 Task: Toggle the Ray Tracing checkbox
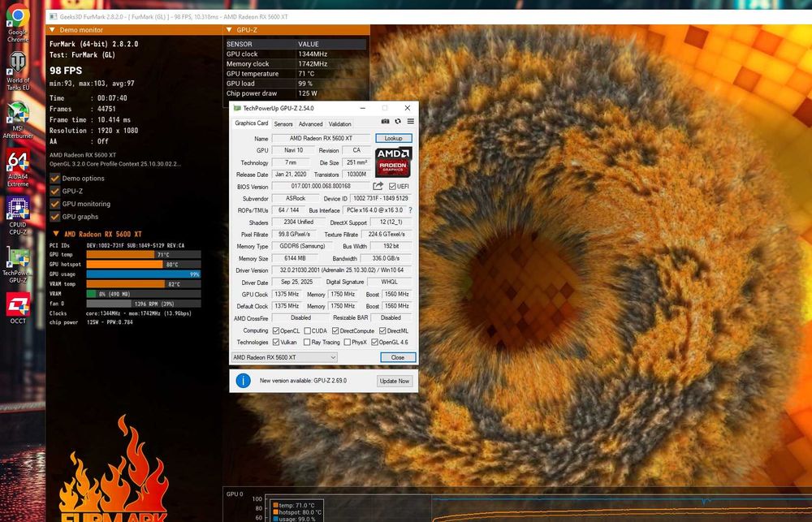click(307, 343)
